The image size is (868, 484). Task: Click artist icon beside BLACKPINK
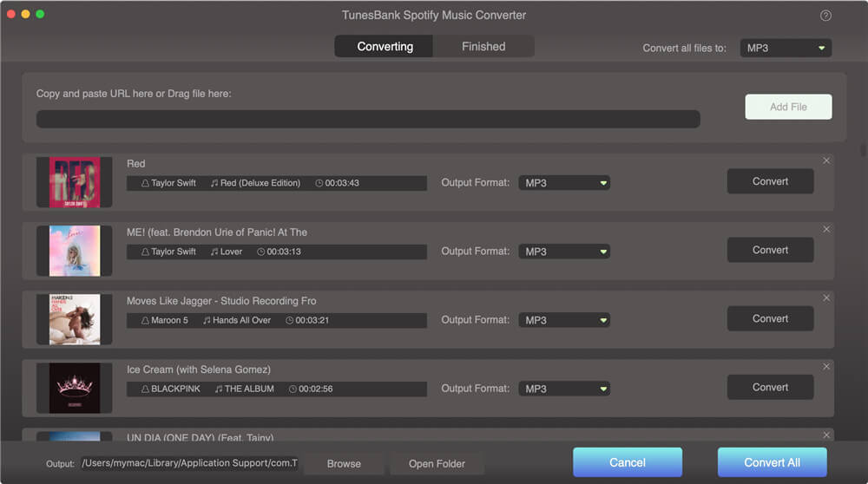tap(145, 389)
